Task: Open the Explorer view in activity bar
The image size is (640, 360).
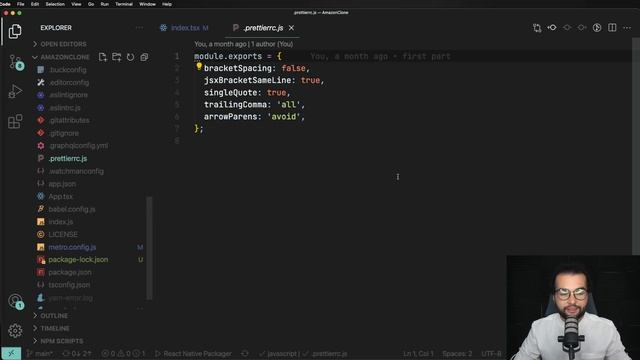Action: 15,31
